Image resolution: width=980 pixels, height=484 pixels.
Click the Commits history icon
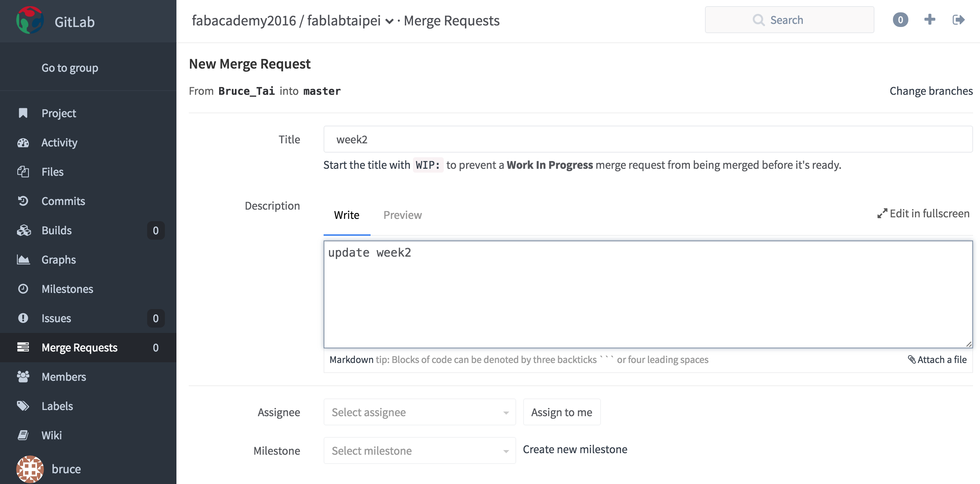(23, 201)
